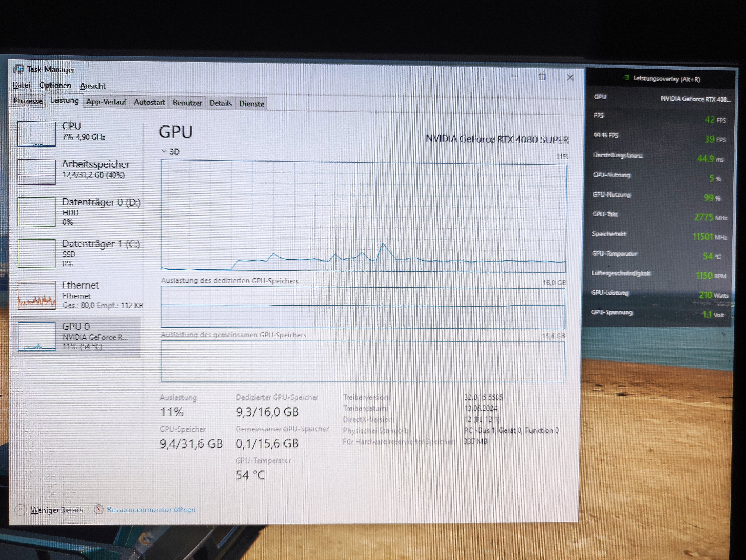Image resolution: width=746 pixels, height=560 pixels.
Task: Switch to the Dienste tab
Action: tap(252, 104)
